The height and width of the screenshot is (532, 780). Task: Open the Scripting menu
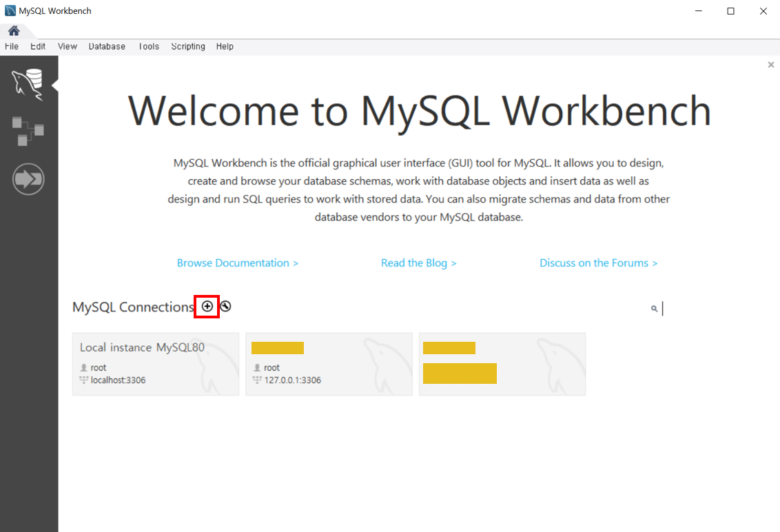tap(188, 46)
